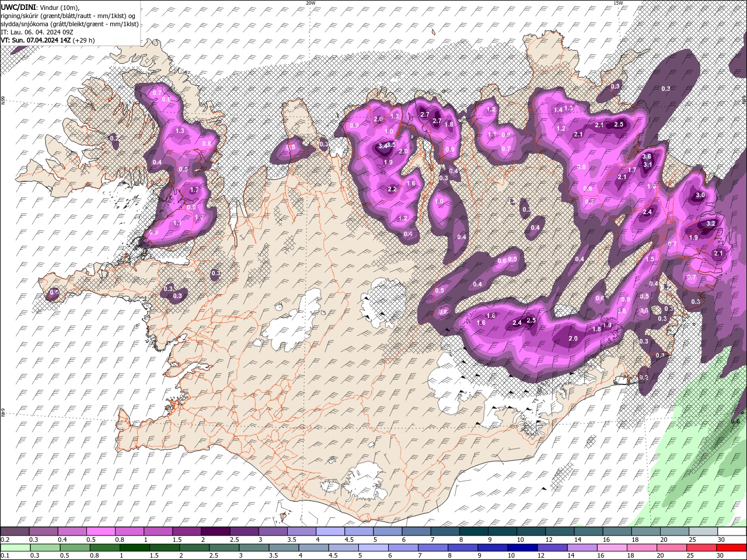747x560 pixels.
Task: Click the palest green 0.1–0.3 swatch in lower legend
Action: click(x=15, y=547)
